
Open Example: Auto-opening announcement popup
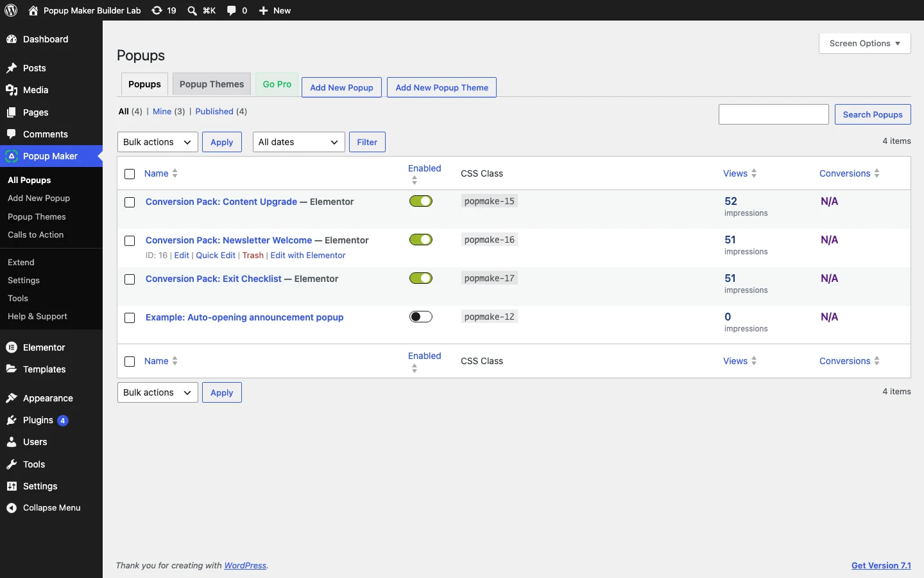244,317
